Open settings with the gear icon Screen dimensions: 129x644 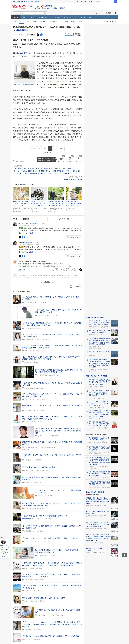pyautogui.click(x=115, y=13)
